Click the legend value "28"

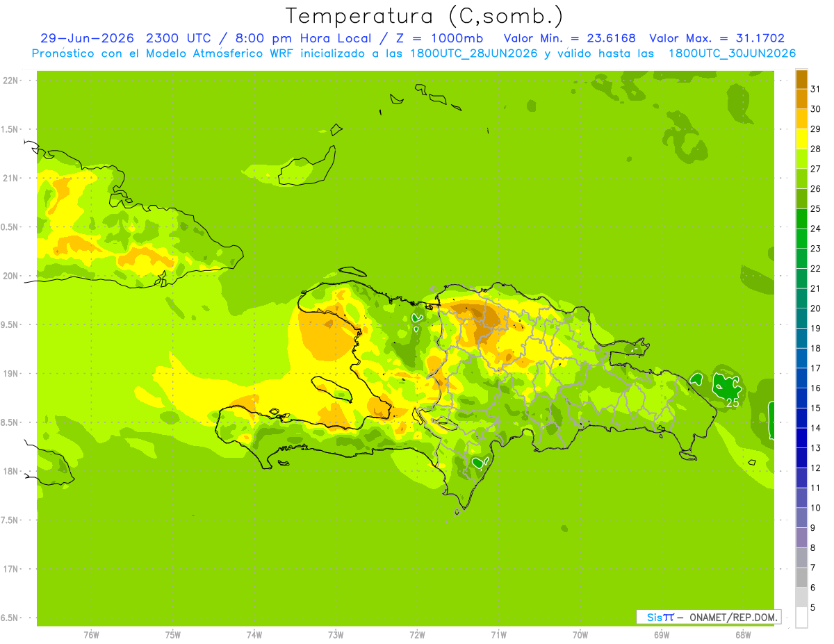click(x=815, y=149)
